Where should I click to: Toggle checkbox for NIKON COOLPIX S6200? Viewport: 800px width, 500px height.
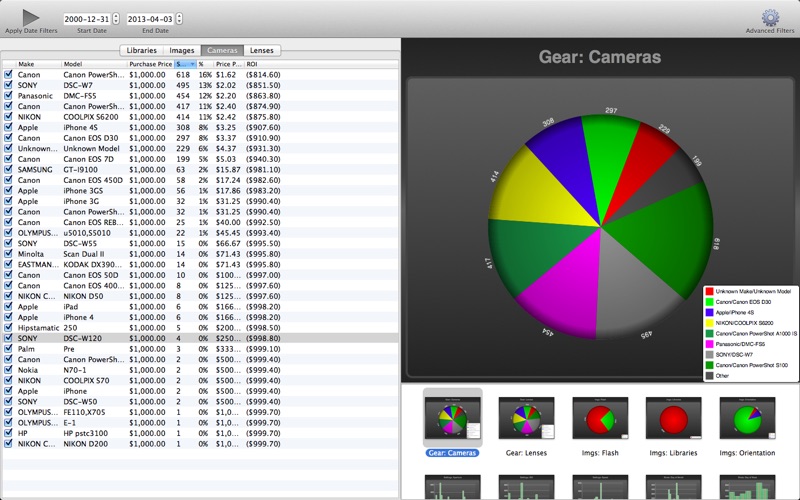[8, 116]
